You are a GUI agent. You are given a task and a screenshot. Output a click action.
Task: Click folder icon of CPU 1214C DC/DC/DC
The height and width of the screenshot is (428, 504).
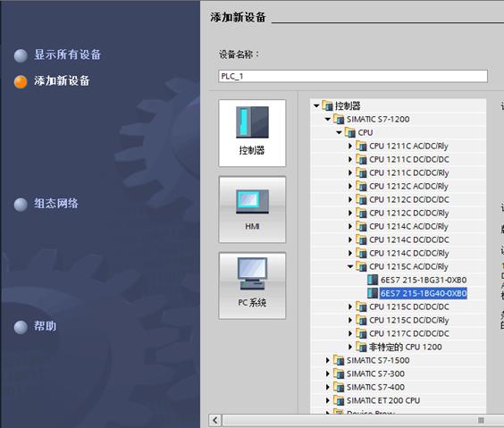(361, 239)
